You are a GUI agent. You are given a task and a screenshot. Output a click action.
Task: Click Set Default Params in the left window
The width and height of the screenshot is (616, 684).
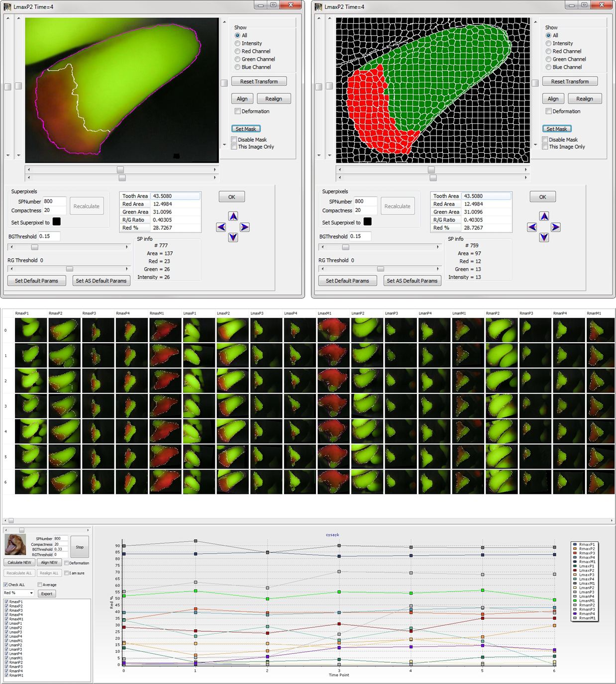[36, 280]
